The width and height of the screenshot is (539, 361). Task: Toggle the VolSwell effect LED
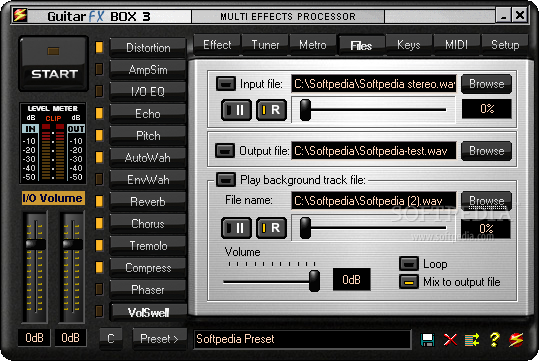pyautogui.click(x=99, y=311)
